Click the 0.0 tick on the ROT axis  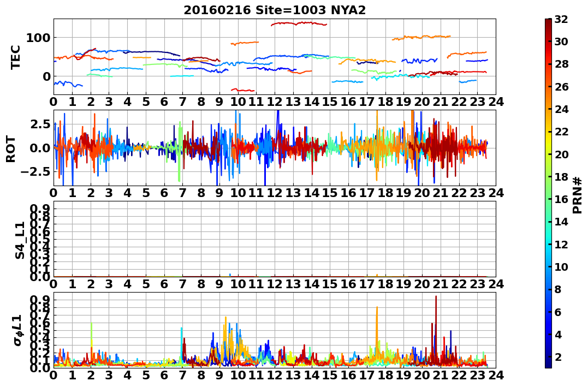click(40, 148)
